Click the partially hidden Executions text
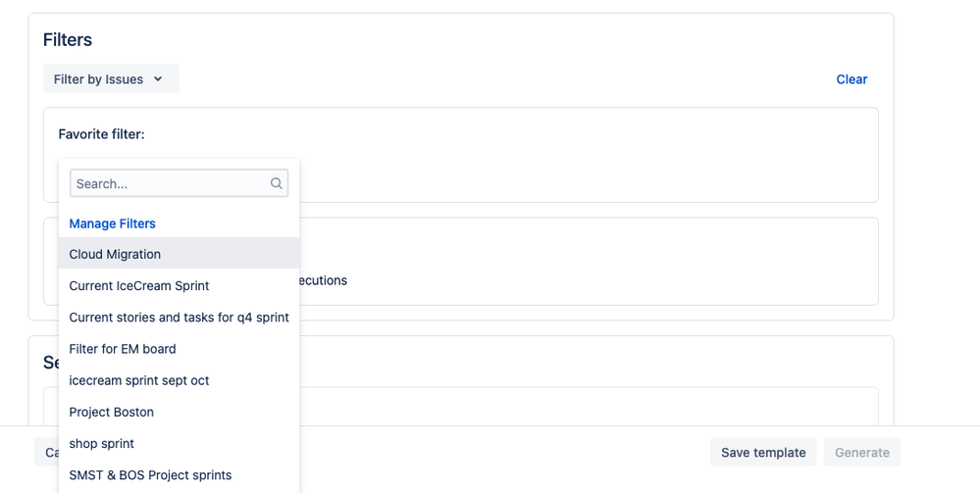Screen dimensions: 980x493 tap(323, 280)
